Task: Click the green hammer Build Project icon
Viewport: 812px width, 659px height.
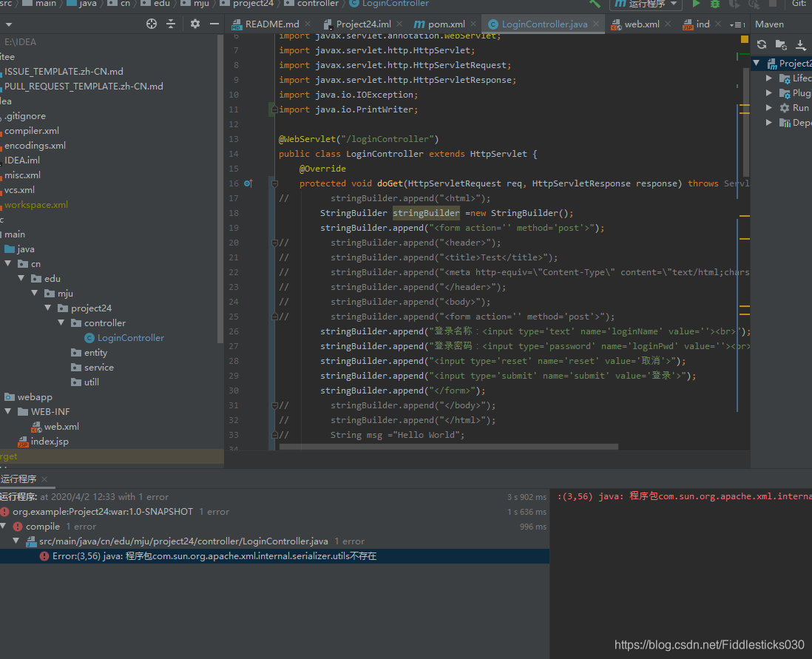Action: click(595, 4)
